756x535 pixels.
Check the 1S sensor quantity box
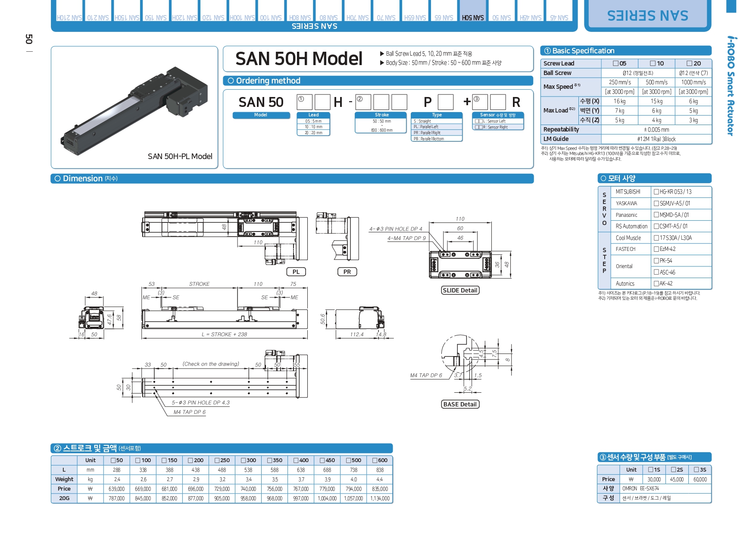tap(651, 470)
